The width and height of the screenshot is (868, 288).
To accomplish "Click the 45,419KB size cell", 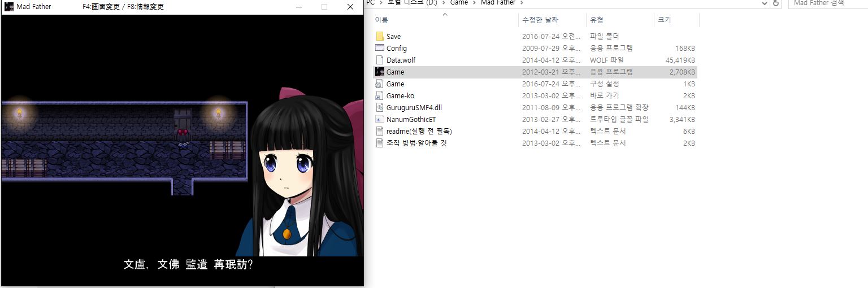I will [680, 60].
